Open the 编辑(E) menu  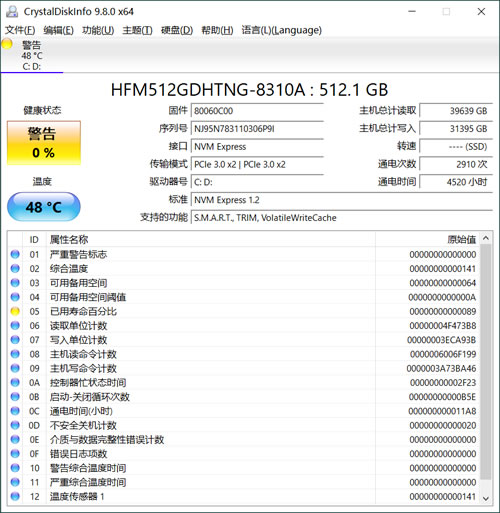click(x=59, y=30)
